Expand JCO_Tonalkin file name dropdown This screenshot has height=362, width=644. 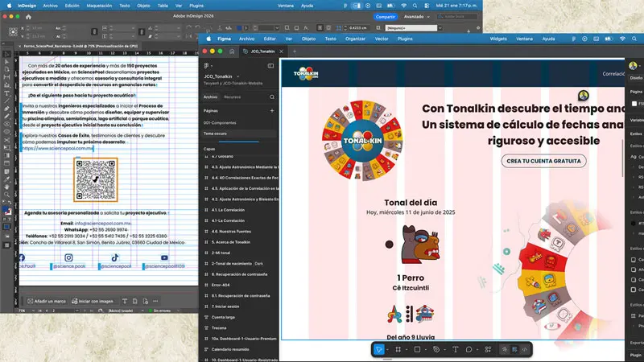(237, 76)
